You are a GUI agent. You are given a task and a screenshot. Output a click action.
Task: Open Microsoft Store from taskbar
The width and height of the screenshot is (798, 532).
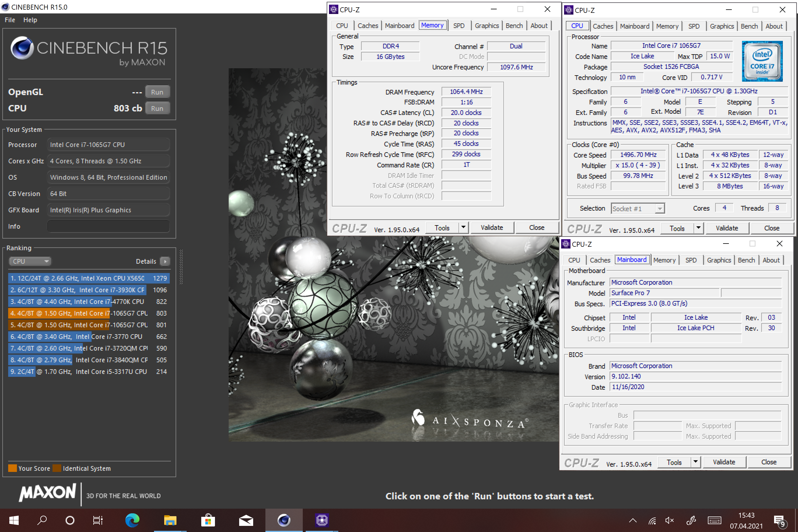coord(208,520)
